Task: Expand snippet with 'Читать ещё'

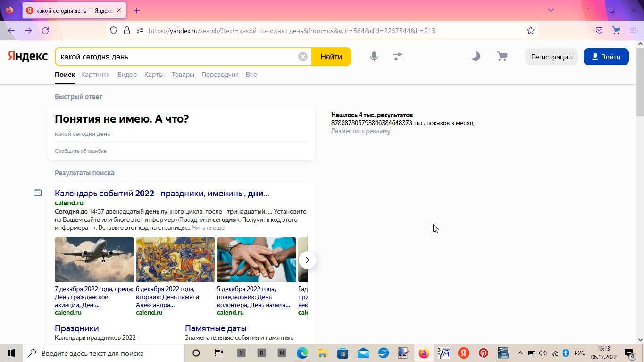Action: 208,227
